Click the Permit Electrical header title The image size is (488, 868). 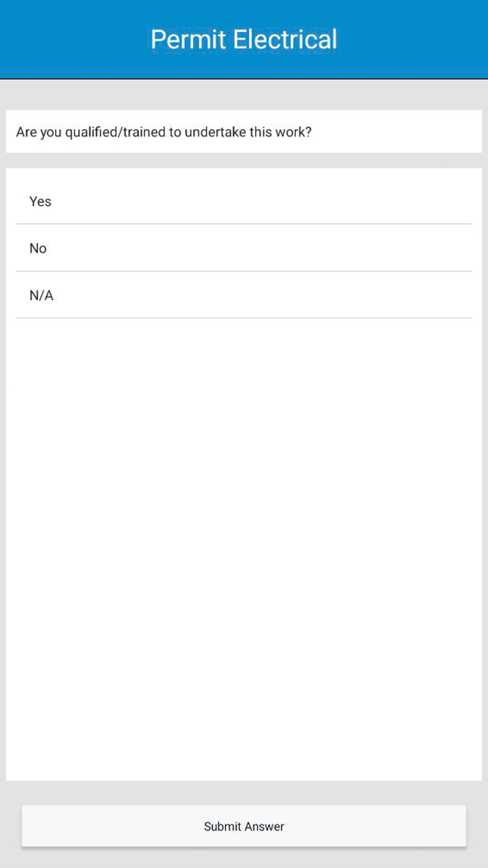click(244, 39)
